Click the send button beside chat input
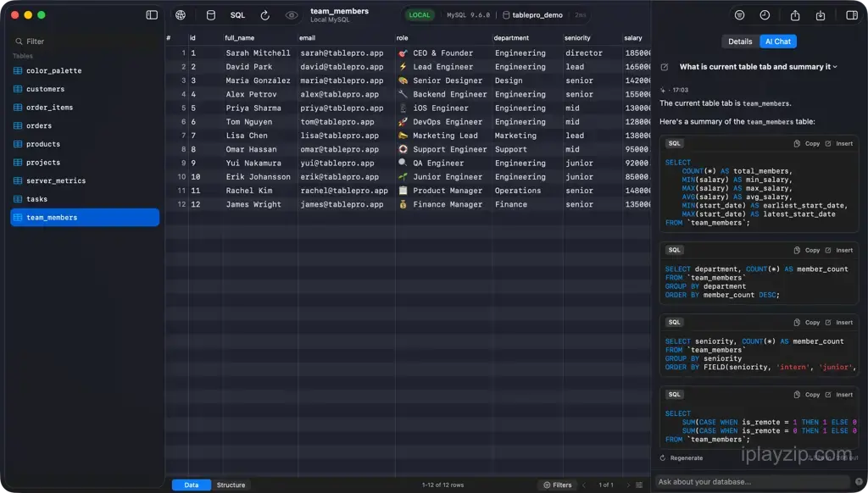This screenshot has height=493, width=868. [859, 481]
